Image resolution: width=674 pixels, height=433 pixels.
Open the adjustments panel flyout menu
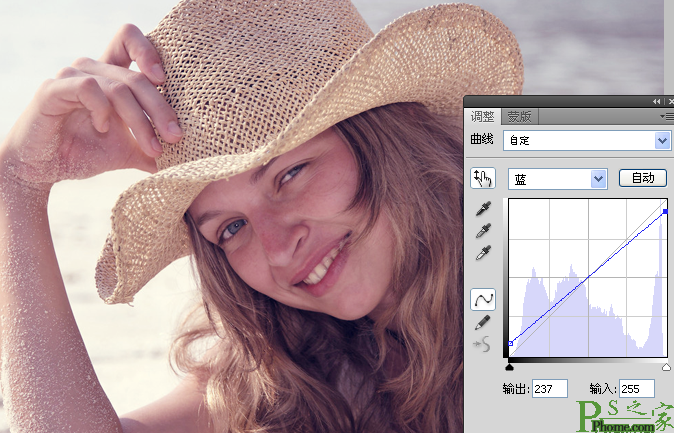[666, 116]
